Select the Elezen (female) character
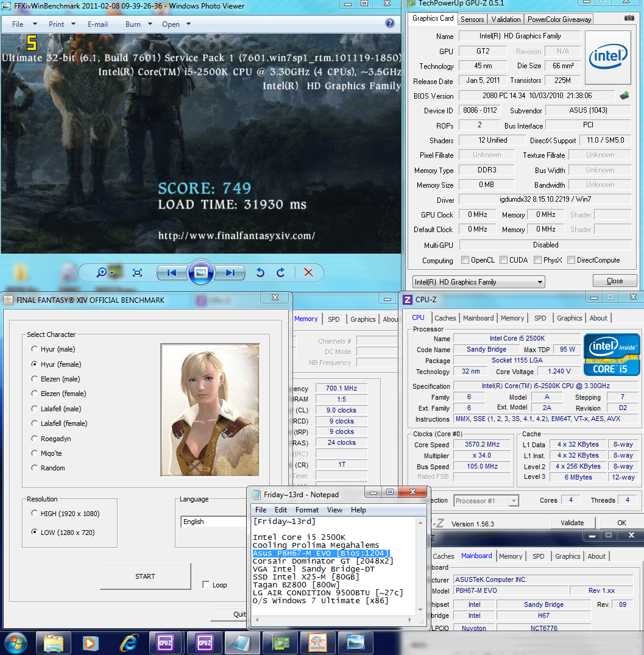 [34, 394]
